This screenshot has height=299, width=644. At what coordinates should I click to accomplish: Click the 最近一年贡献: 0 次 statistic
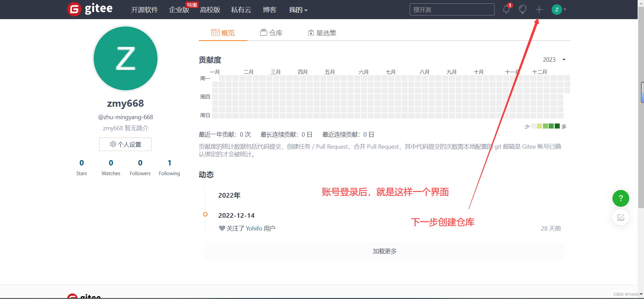[x=225, y=135]
